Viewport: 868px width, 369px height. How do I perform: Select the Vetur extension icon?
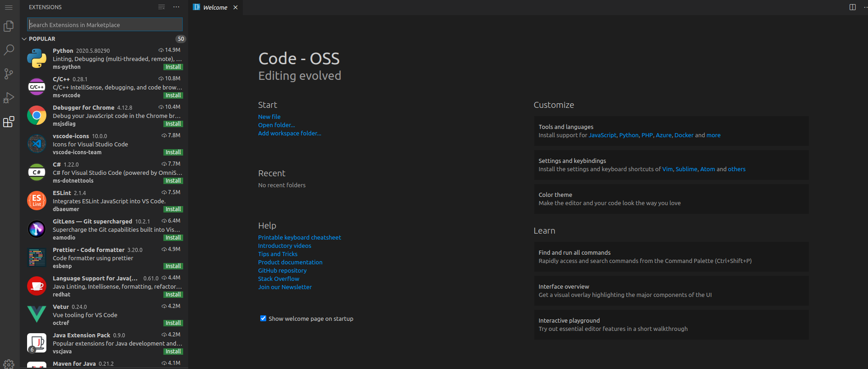[x=37, y=315]
